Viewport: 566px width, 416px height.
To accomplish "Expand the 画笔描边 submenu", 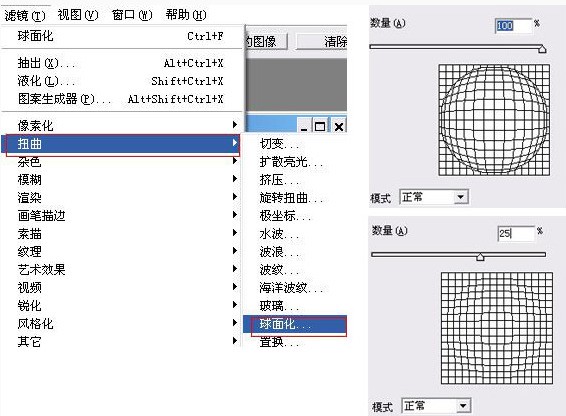I will tap(121, 216).
